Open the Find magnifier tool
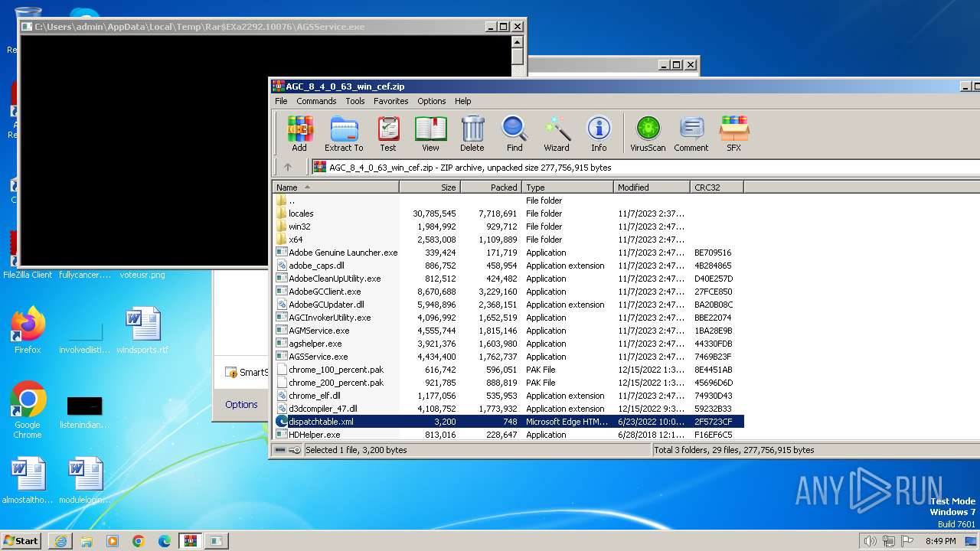This screenshot has width=980, height=551. (x=514, y=134)
